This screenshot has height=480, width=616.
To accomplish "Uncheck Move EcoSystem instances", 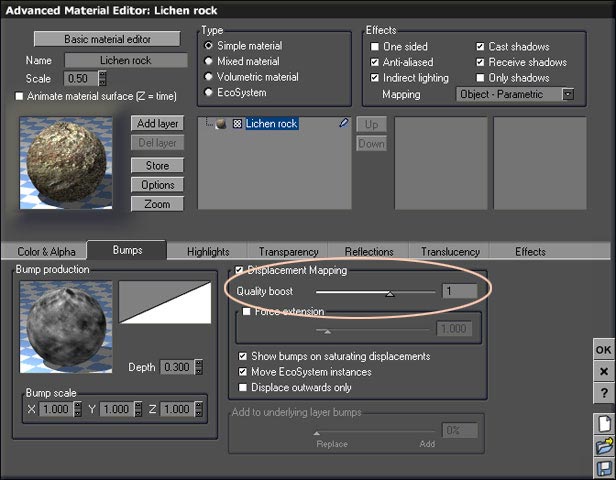I will [x=243, y=372].
